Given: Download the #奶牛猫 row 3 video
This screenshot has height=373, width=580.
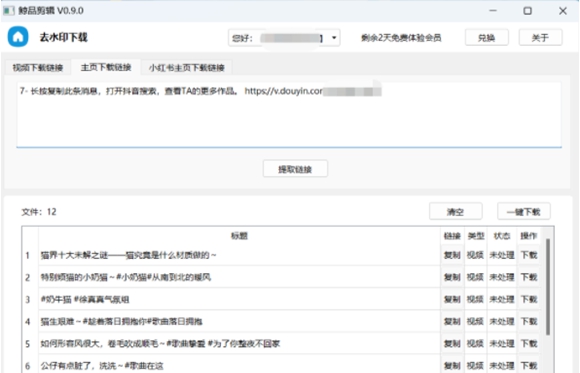Looking at the screenshot, I should pyautogui.click(x=529, y=299).
